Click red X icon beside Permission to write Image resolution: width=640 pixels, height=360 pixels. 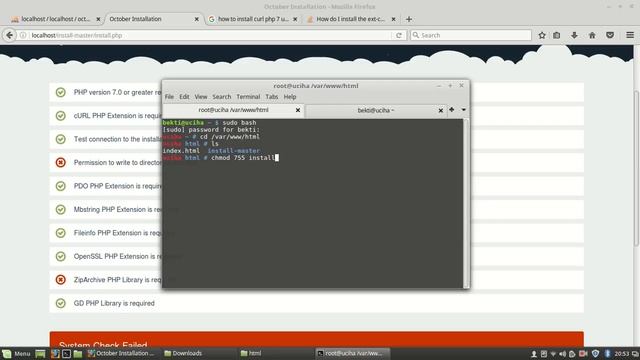coord(60,162)
